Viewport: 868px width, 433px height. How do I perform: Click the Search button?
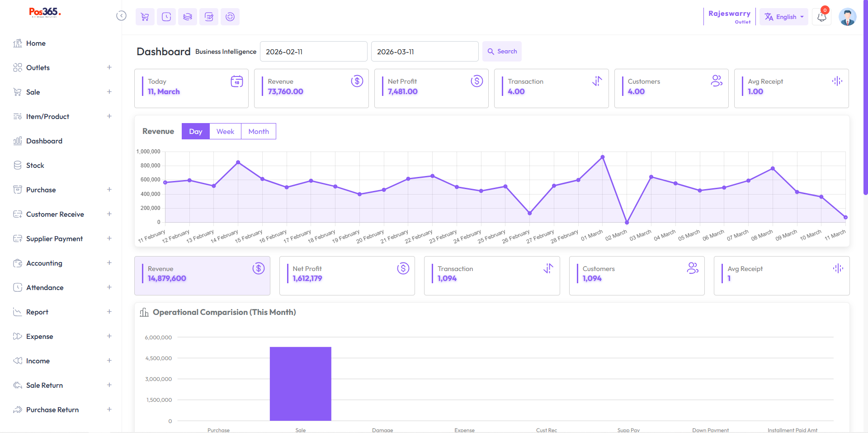[502, 52]
